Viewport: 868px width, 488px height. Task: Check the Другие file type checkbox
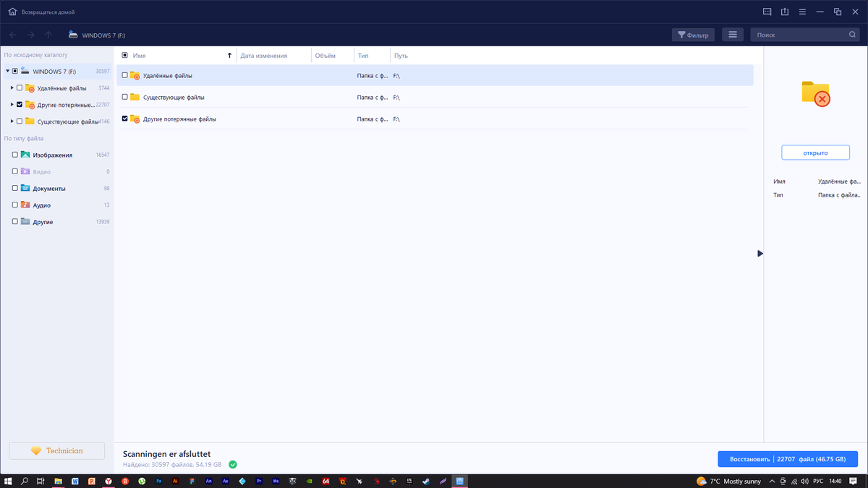pyautogui.click(x=15, y=221)
